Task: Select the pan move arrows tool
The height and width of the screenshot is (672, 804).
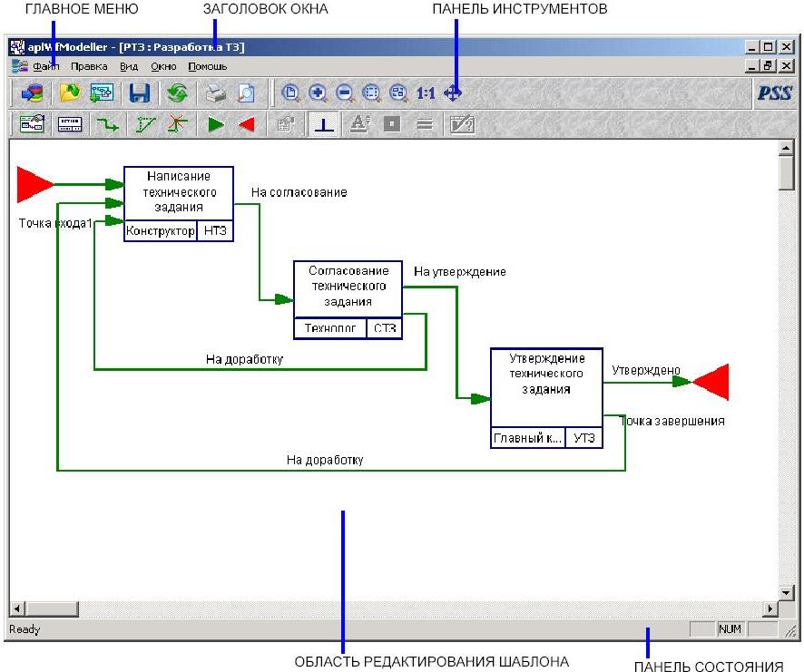Action: click(453, 93)
